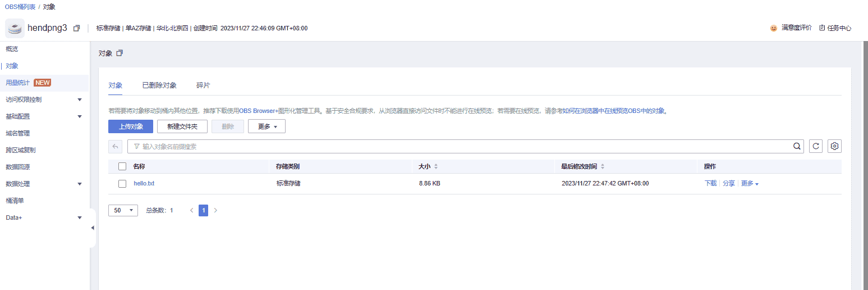
Task: Click the NEW badge beside 用量统计
Action: [x=43, y=83]
